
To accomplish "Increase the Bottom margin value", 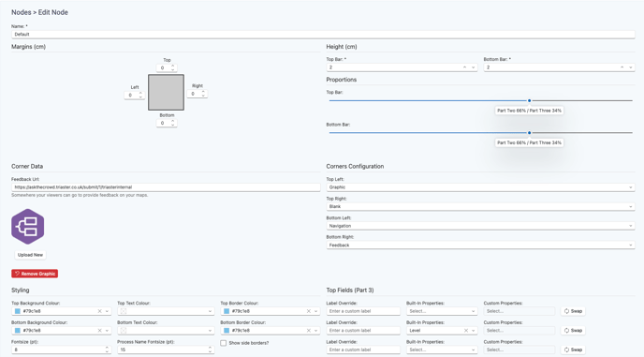I will tap(172, 121).
